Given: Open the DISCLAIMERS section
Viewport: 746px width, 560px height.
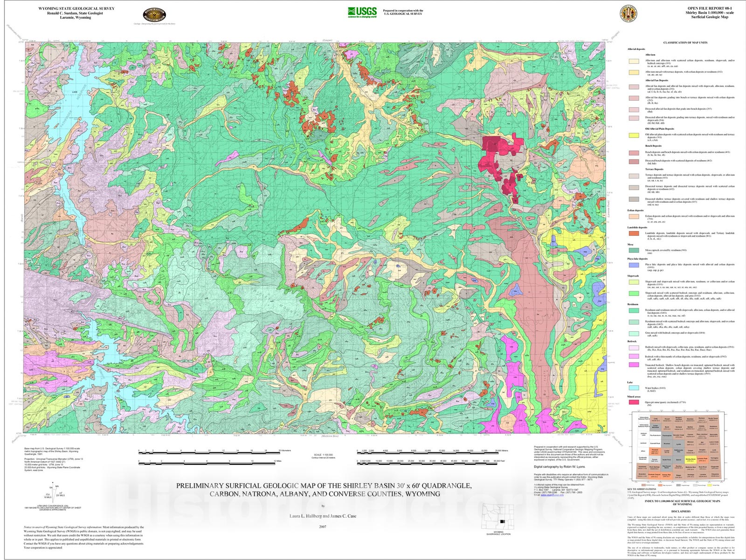Looking at the screenshot, I should click(x=681, y=511).
